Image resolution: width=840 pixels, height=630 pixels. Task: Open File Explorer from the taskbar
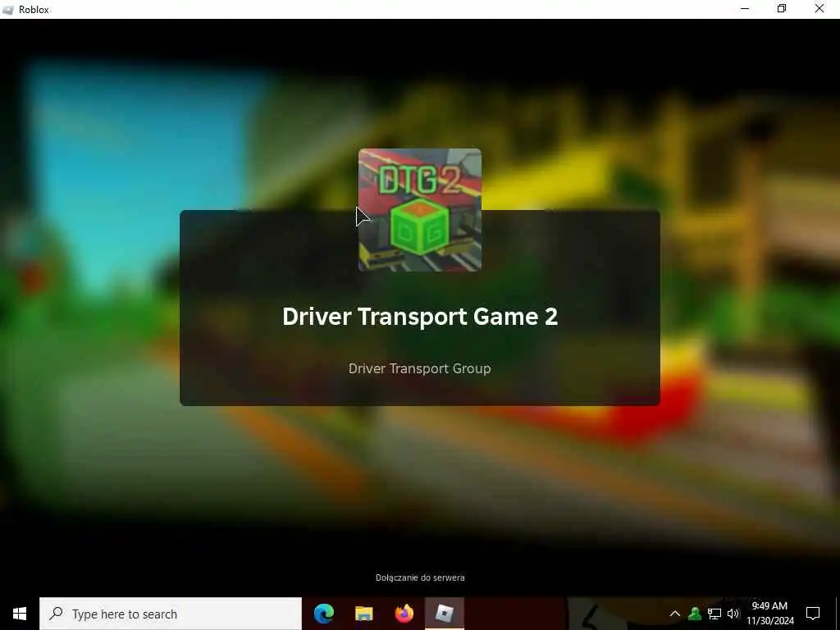click(363, 614)
